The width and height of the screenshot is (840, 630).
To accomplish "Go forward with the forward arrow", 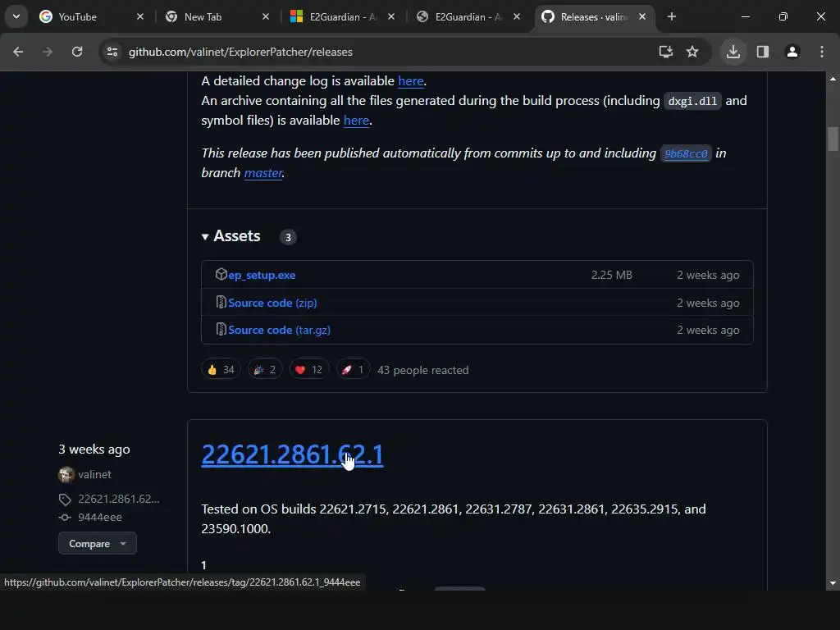I will [48, 52].
